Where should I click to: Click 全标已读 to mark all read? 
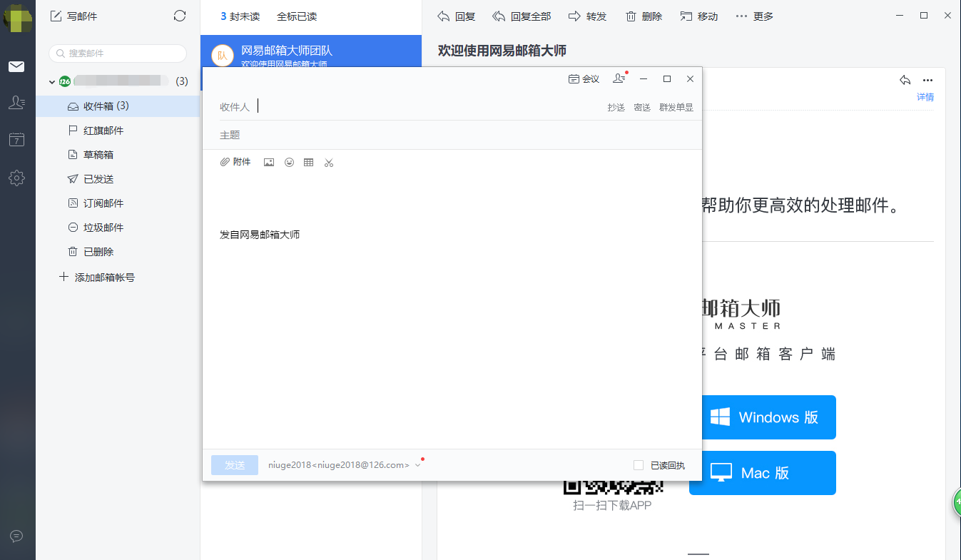tap(297, 16)
